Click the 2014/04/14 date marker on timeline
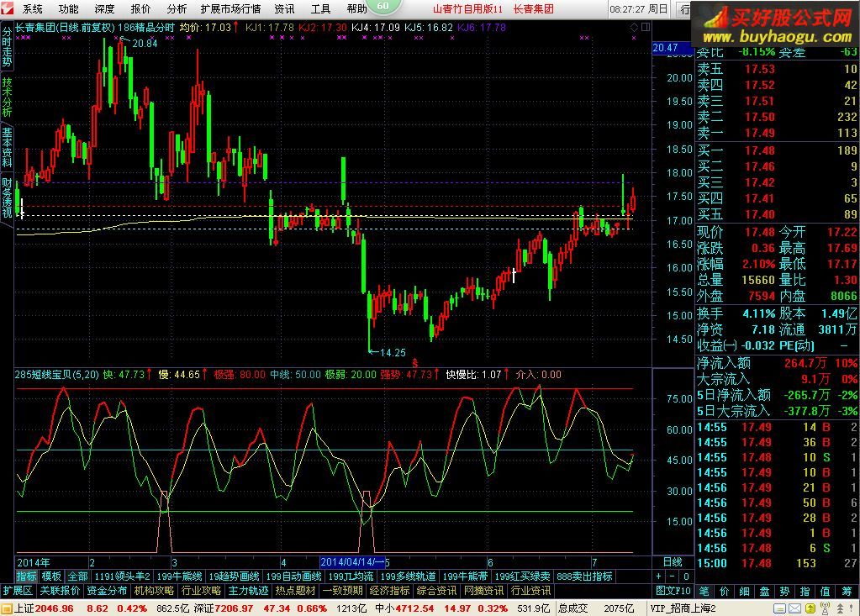 point(352,561)
